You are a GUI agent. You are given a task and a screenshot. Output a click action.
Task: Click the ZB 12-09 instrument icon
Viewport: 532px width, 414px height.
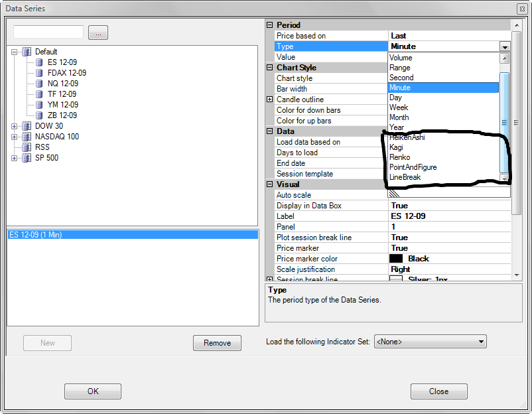point(39,115)
